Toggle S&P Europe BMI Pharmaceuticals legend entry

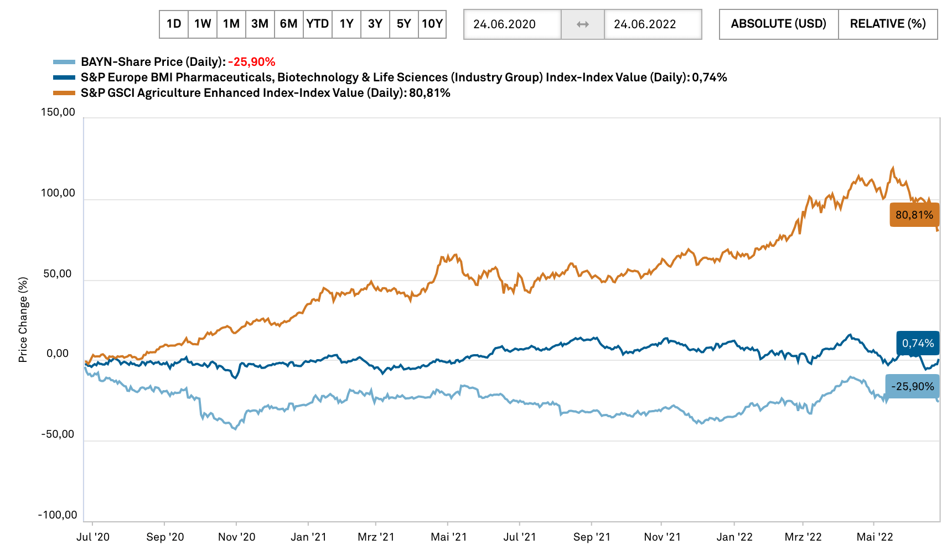tap(403, 77)
